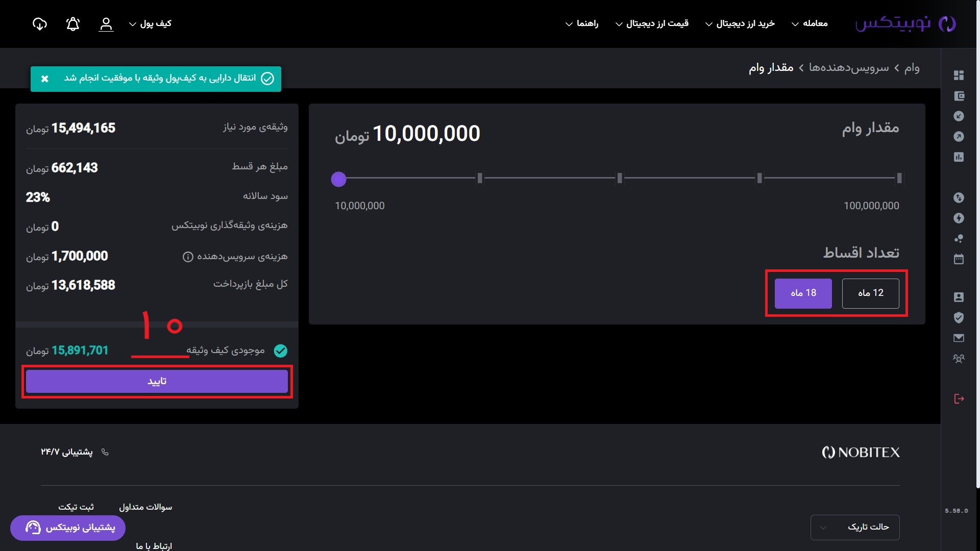
Task: Select the 18 ماه installment option
Action: (803, 293)
